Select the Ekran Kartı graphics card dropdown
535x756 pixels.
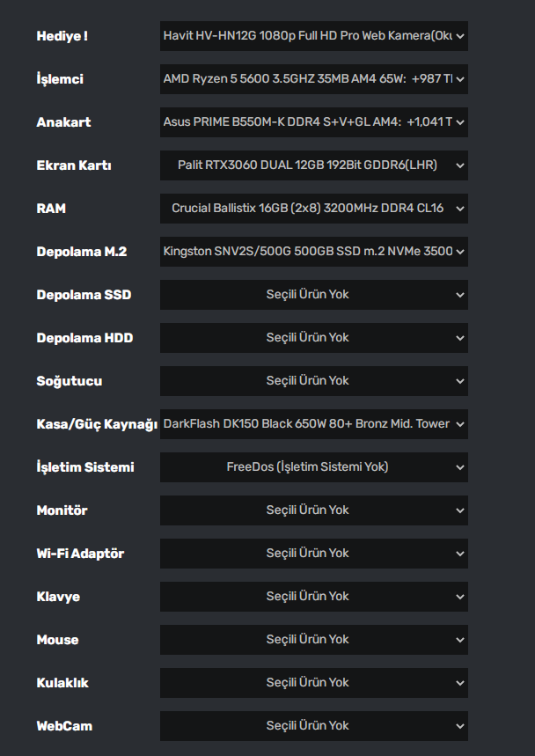[x=313, y=165]
